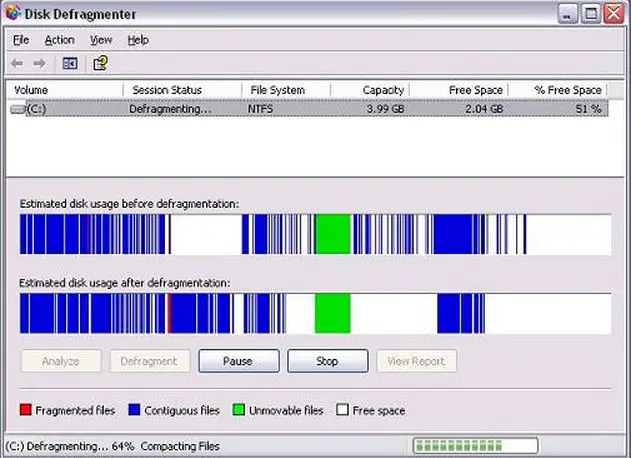Click the defragmentation progress bar in status bar
This screenshot has height=458, width=631.
coord(474,446)
